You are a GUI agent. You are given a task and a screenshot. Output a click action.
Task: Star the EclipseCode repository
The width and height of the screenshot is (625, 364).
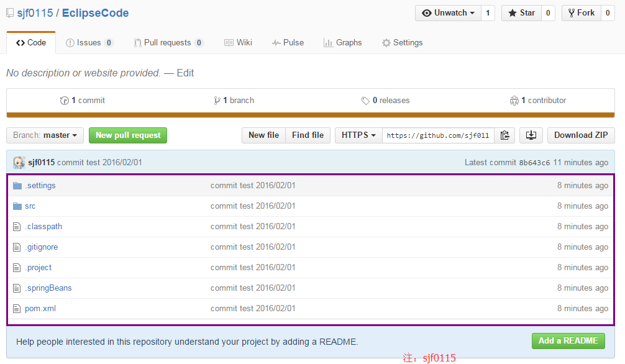pos(521,13)
